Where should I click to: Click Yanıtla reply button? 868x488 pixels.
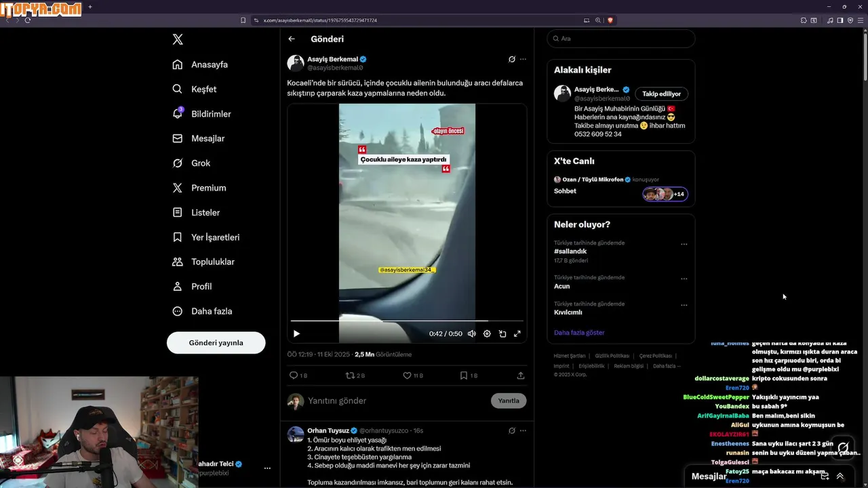[x=509, y=401]
